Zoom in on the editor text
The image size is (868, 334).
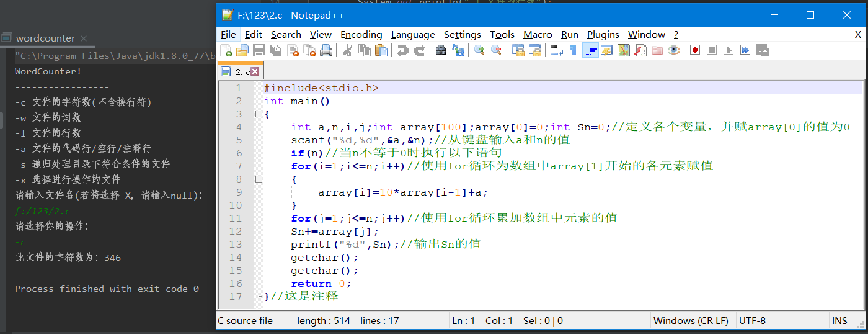click(x=479, y=50)
